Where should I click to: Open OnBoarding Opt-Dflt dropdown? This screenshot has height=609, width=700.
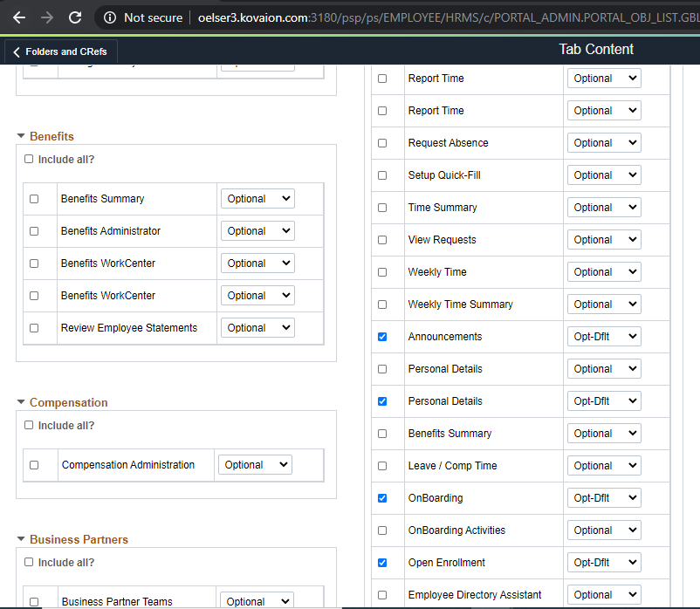pos(604,498)
